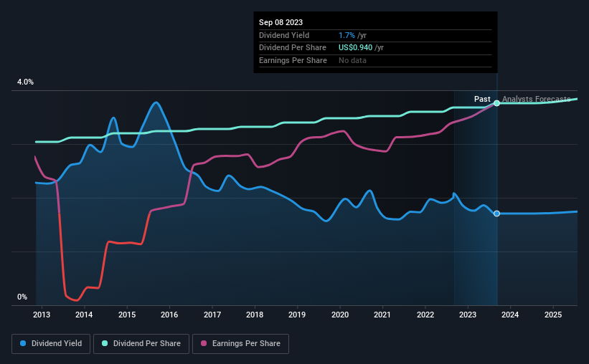589x364 pixels.
Task: Toggle the Dividend Per Share legend button
Action: [141, 344]
